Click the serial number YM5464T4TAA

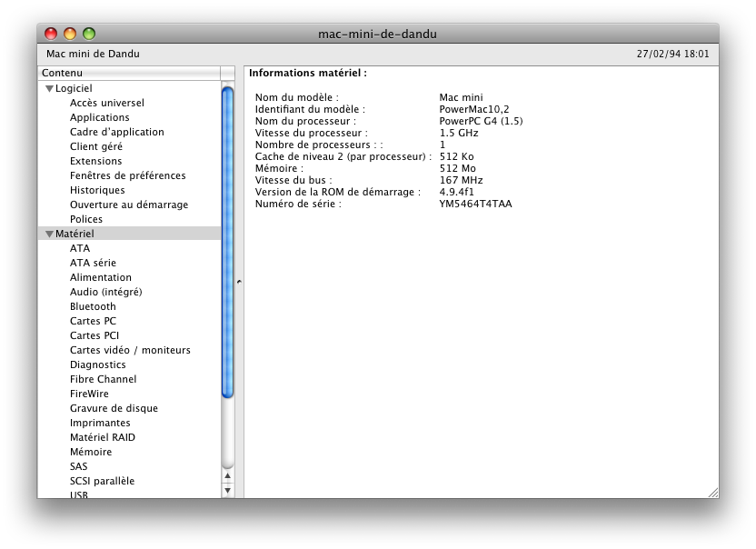[475, 204]
